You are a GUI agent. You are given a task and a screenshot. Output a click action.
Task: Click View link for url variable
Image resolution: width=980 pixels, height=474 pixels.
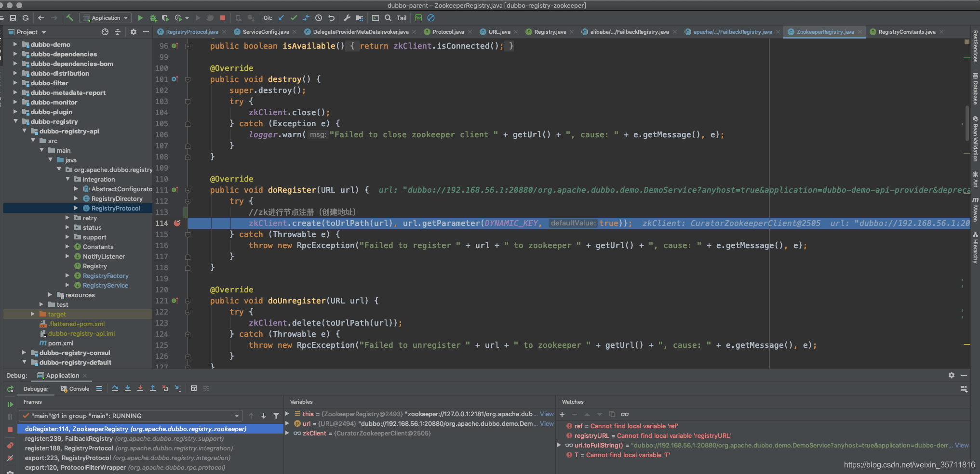pyautogui.click(x=547, y=423)
